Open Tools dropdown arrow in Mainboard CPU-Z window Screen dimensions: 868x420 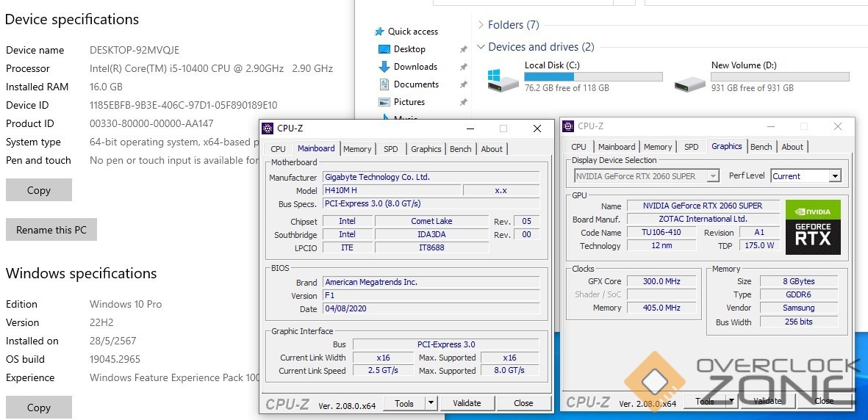coord(431,403)
